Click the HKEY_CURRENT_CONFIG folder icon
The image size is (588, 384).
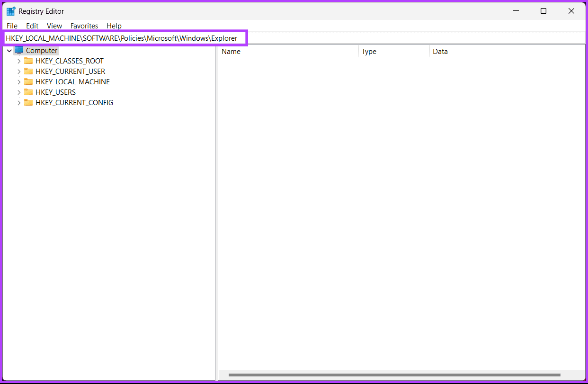(28, 102)
